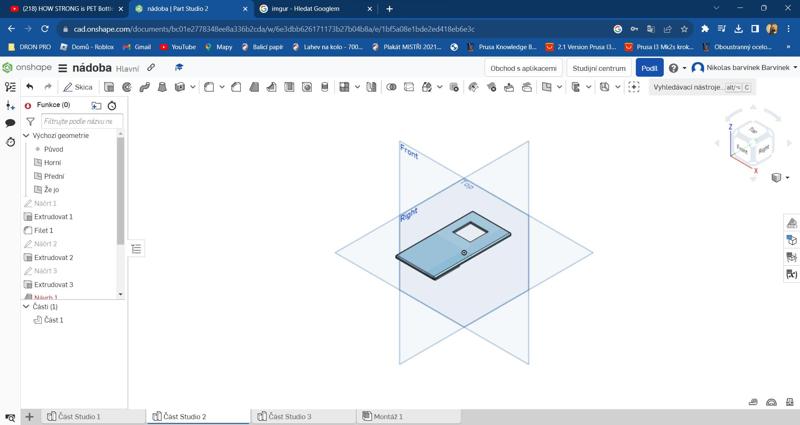This screenshot has height=425, width=800.
Task: Open the dropdown before the dashed selection icon
Action: 618,87
